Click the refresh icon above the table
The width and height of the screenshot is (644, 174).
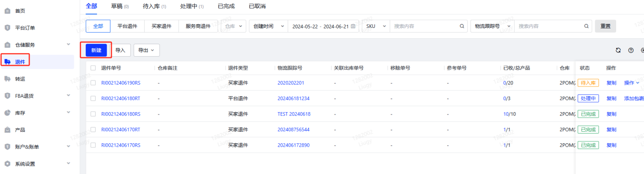pos(618,50)
